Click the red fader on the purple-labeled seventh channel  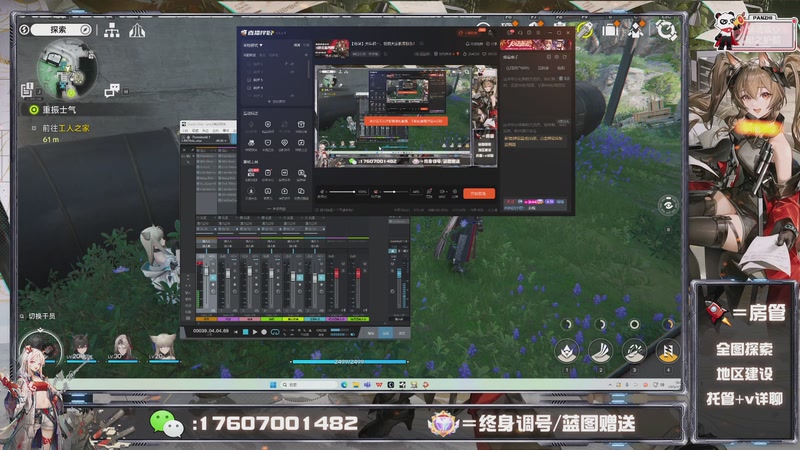tap(337, 273)
